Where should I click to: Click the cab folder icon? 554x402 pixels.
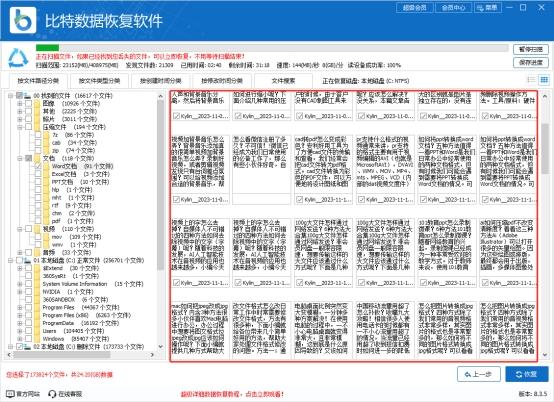click(47, 143)
